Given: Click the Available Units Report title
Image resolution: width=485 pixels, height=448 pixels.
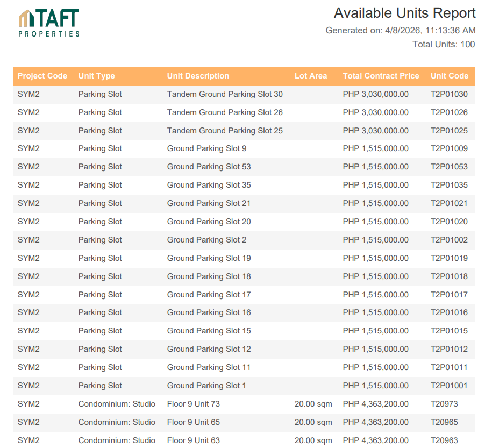Looking at the screenshot, I should [404, 13].
